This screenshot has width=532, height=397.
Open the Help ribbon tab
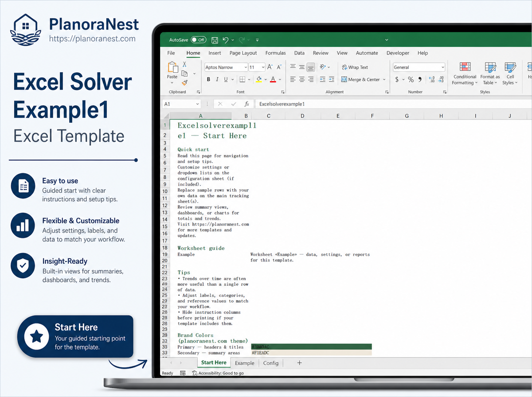coord(423,53)
